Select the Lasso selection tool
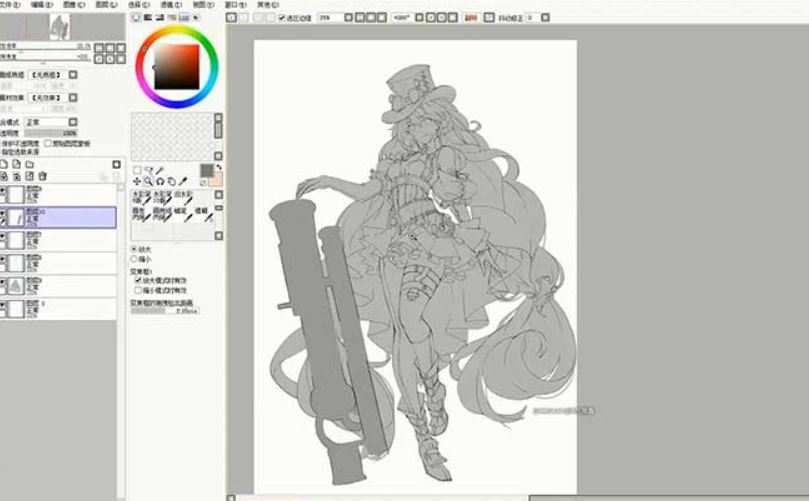The image size is (809, 501). point(148,170)
